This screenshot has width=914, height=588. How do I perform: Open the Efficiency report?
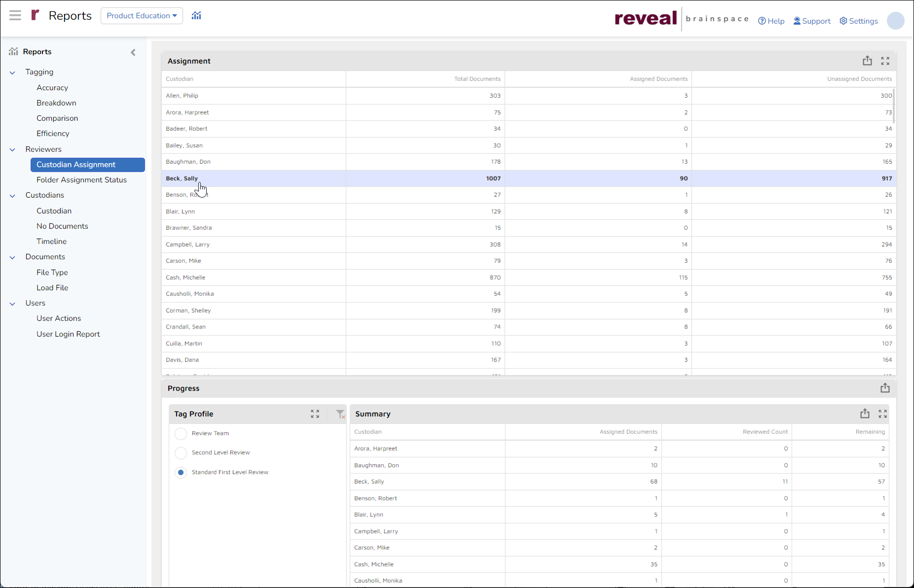coord(53,133)
